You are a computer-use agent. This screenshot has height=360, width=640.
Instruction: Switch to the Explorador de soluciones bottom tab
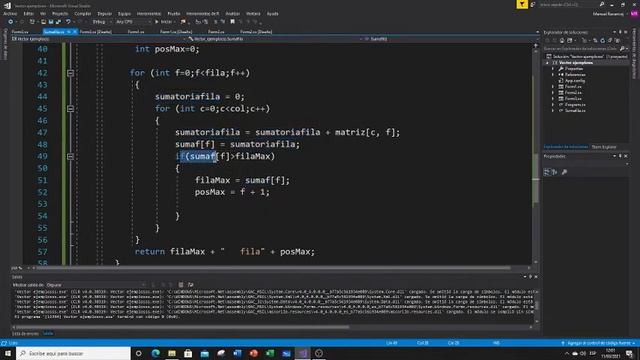click(x=566, y=147)
